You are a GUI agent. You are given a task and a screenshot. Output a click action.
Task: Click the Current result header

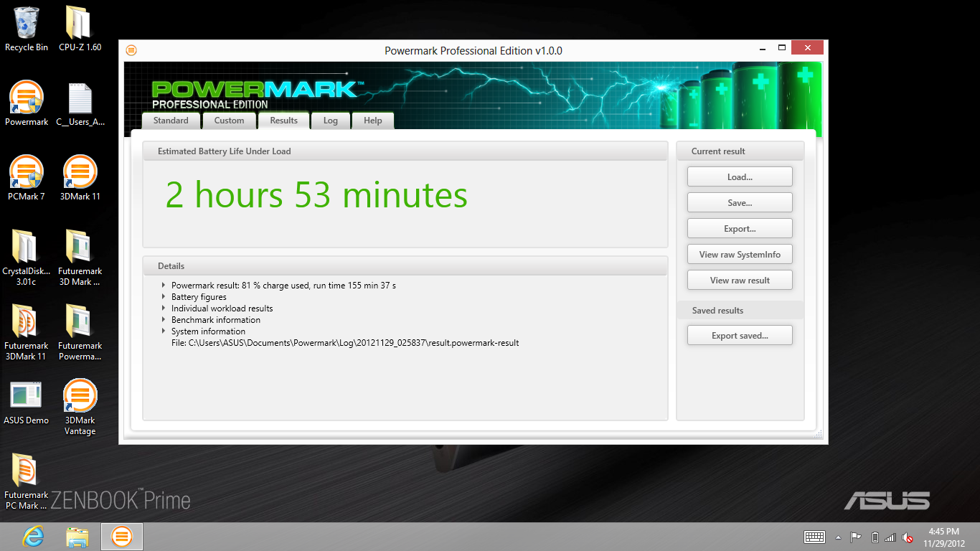point(740,151)
